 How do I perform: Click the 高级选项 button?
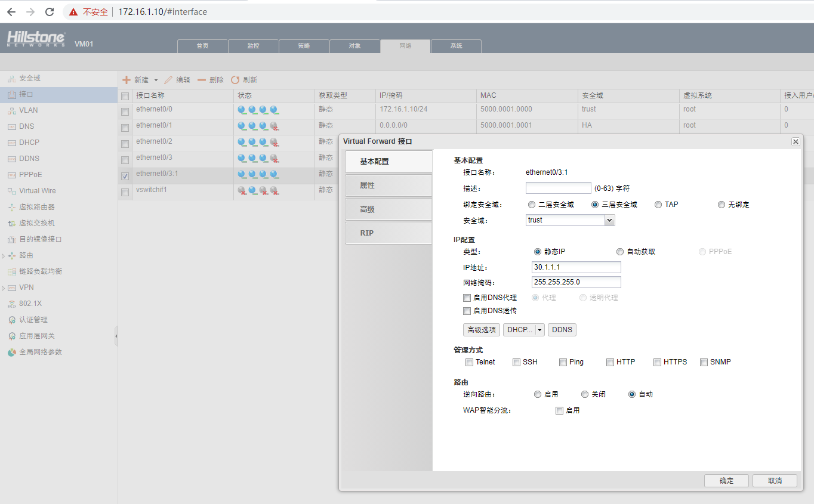tap(482, 330)
